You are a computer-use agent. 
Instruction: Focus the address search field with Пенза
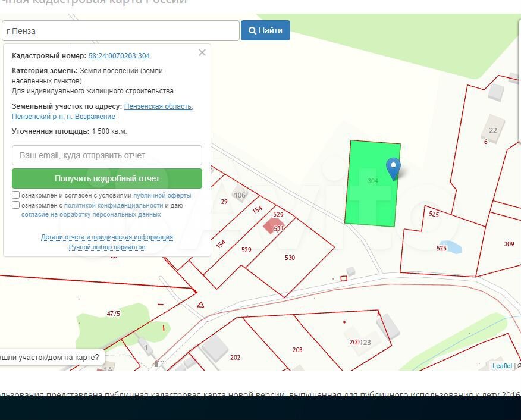[120, 31]
